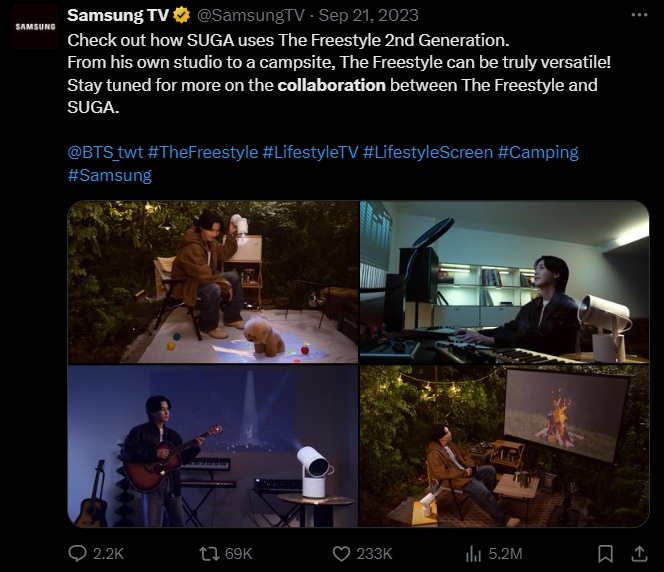Open the guitar studio photo
The height and width of the screenshot is (572, 664).
pos(213,446)
